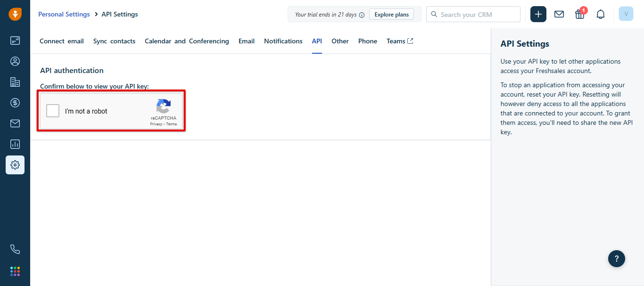Open the Reports chart sidebar icon

tap(15, 144)
